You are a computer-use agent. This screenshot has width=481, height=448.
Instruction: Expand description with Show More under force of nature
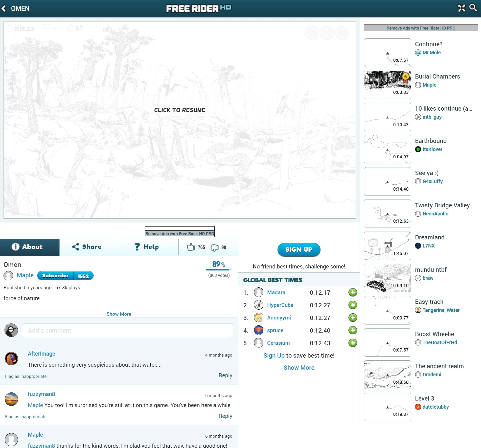click(x=119, y=314)
